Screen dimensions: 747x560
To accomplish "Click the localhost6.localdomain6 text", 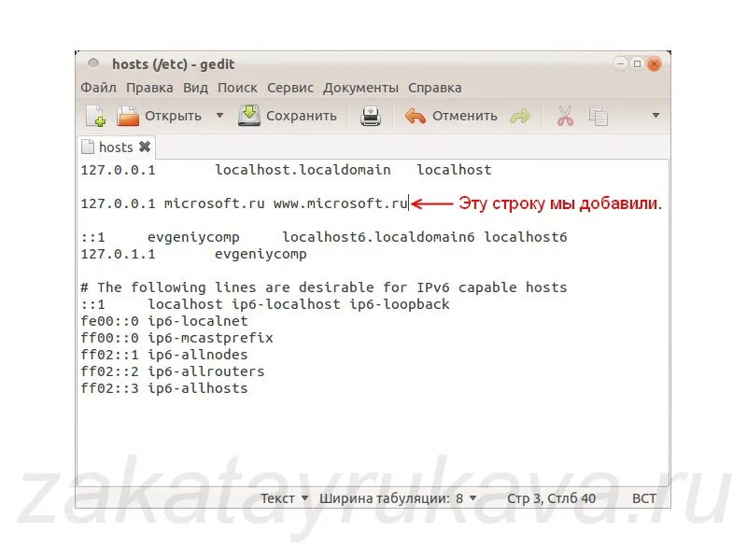I will click(x=378, y=237).
